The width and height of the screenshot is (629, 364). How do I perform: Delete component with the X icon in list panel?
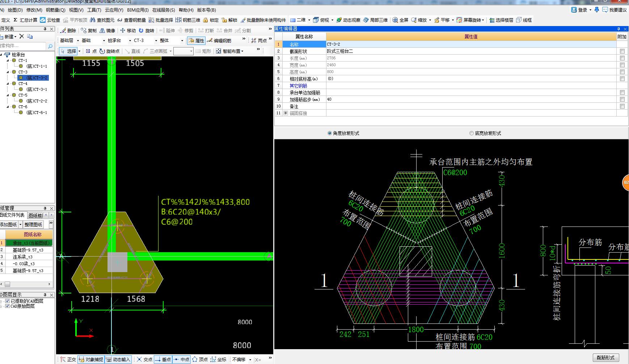[x=22, y=36]
